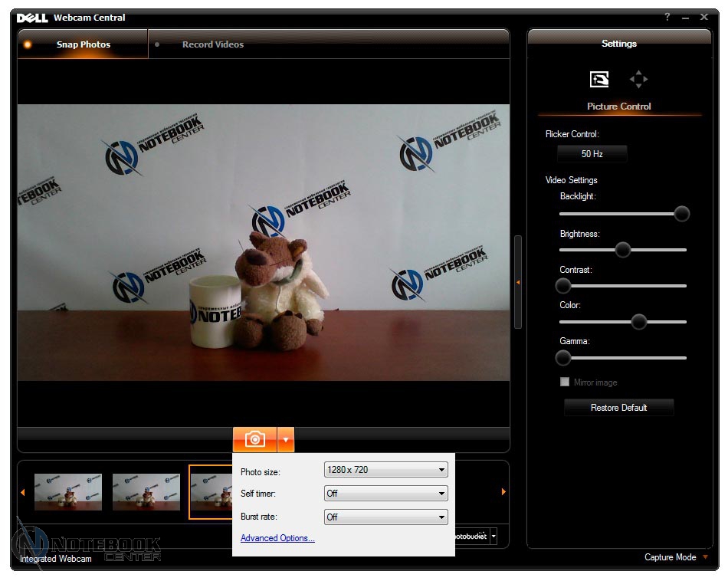
Task: Open the Photobucket upload dropdown arrow
Action: click(x=494, y=536)
